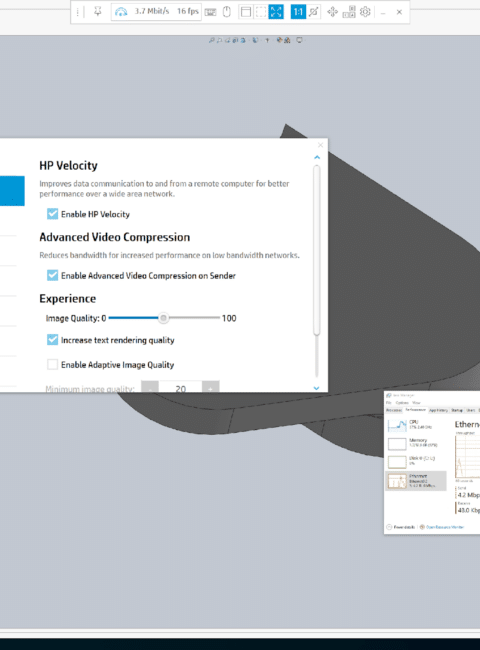Open Resource Monitor link in Task Manager
This screenshot has width=480, height=650.
pyautogui.click(x=442, y=527)
